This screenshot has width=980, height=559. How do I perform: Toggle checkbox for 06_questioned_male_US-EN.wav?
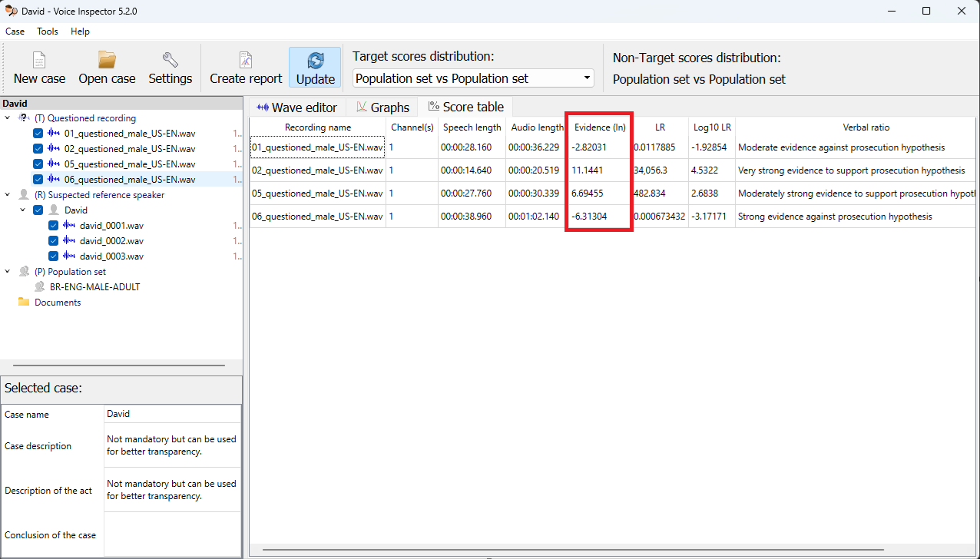(38, 180)
